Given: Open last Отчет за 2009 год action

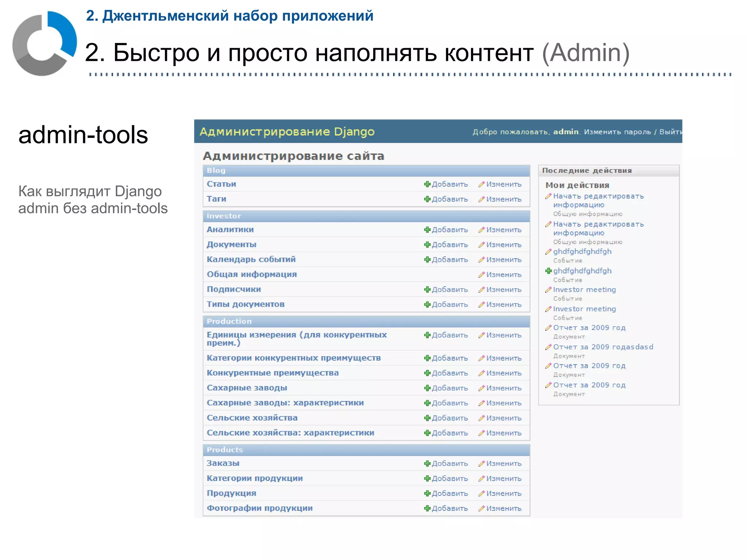Looking at the screenshot, I should (589, 385).
